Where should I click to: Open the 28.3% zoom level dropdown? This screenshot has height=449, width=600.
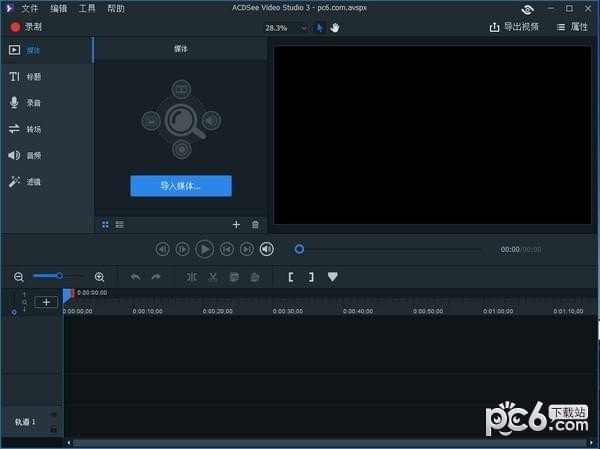point(286,28)
